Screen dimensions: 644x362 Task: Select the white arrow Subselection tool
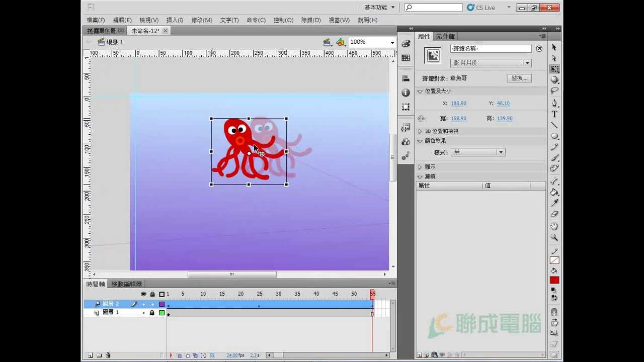[x=554, y=58]
